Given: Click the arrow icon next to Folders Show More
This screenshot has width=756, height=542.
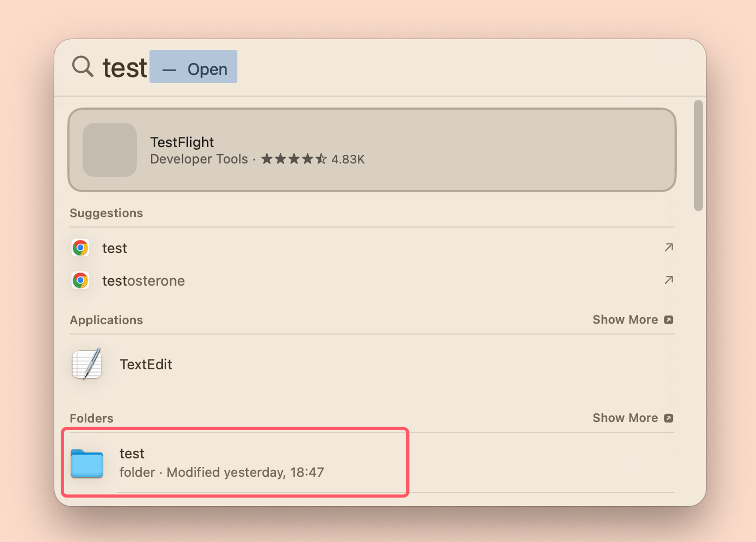Looking at the screenshot, I should click(669, 418).
